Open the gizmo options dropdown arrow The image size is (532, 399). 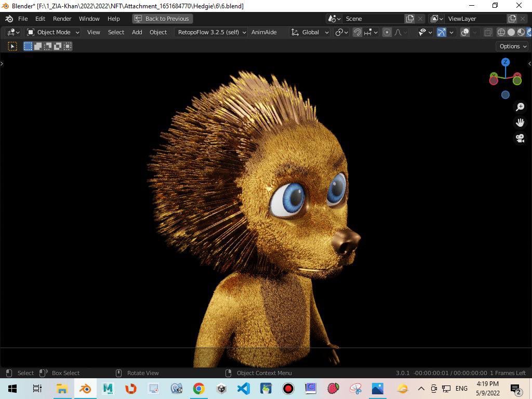tap(451, 32)
